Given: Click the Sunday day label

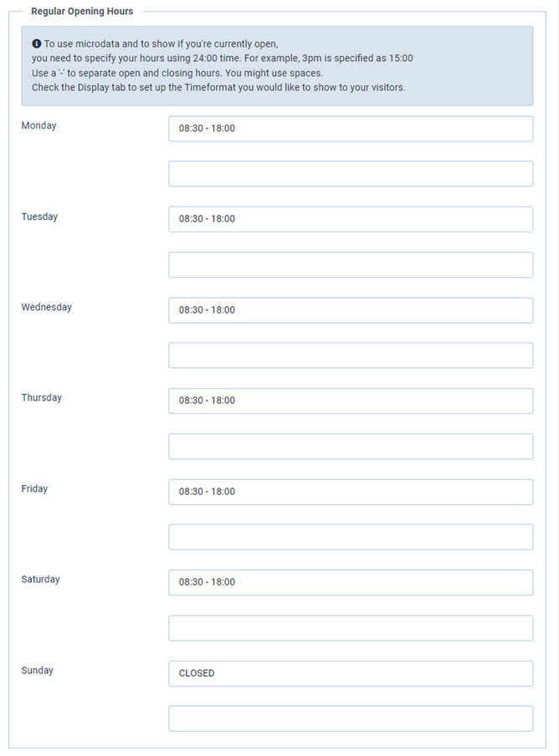Looking at the screenshot, I should [x=36, y=670].
